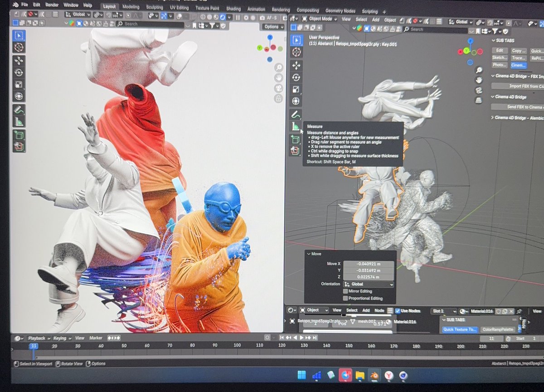Collapse the Move operator panel
The height and width of the screenshot is (392, 544).
click(x=310, y=254)
